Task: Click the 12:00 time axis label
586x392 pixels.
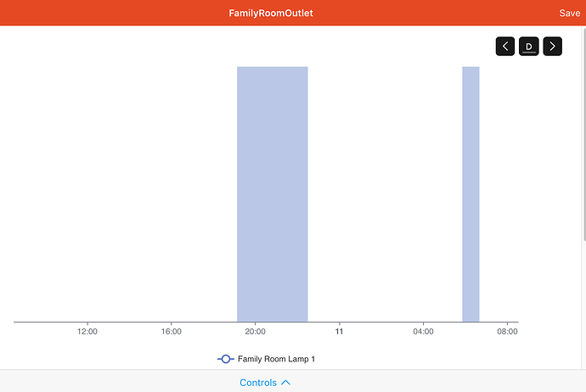Action: coord(87,332)
